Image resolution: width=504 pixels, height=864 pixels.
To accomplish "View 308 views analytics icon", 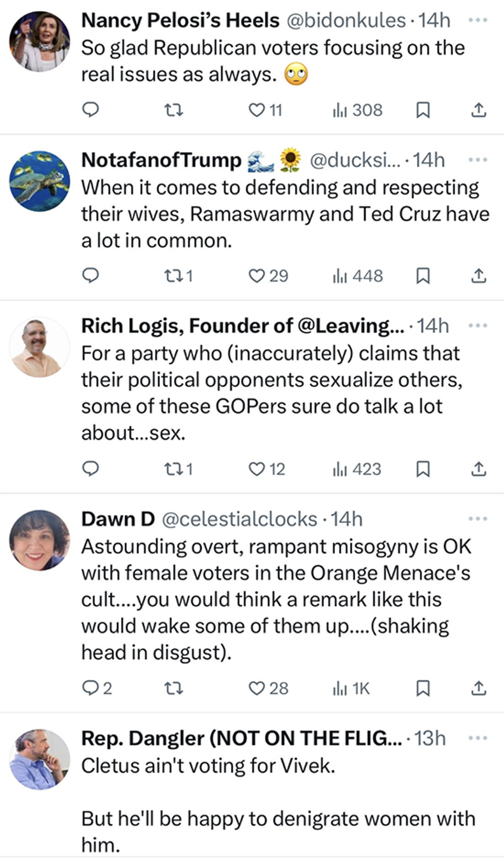I will (x=357, y=110).
